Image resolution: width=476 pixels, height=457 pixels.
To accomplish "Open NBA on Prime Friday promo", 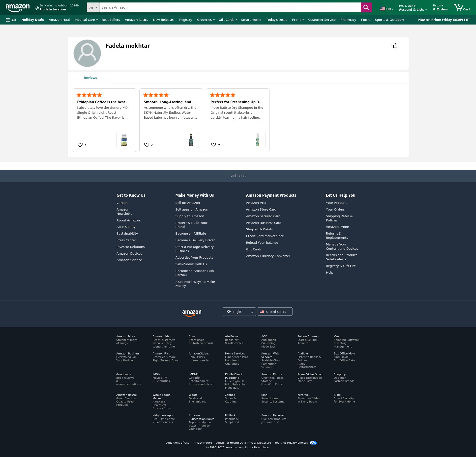I will 444,20.
